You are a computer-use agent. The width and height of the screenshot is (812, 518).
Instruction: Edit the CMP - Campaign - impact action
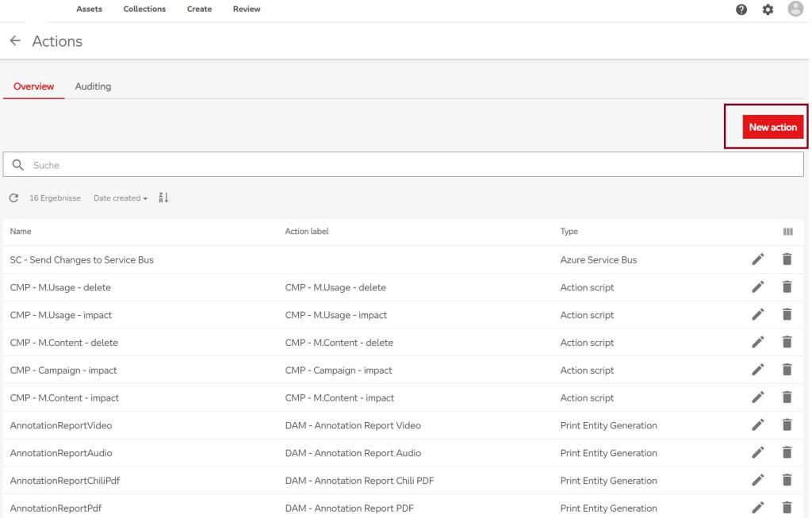point(758,370)
